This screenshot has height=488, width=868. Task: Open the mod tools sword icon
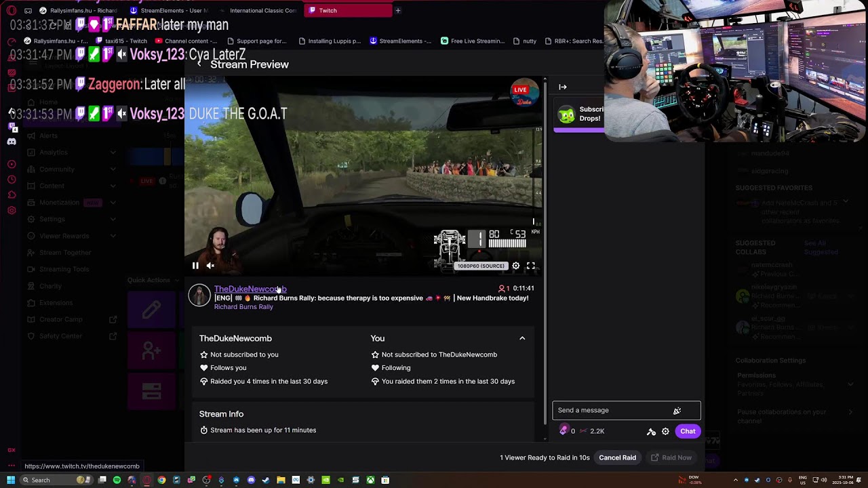[651, 432]
